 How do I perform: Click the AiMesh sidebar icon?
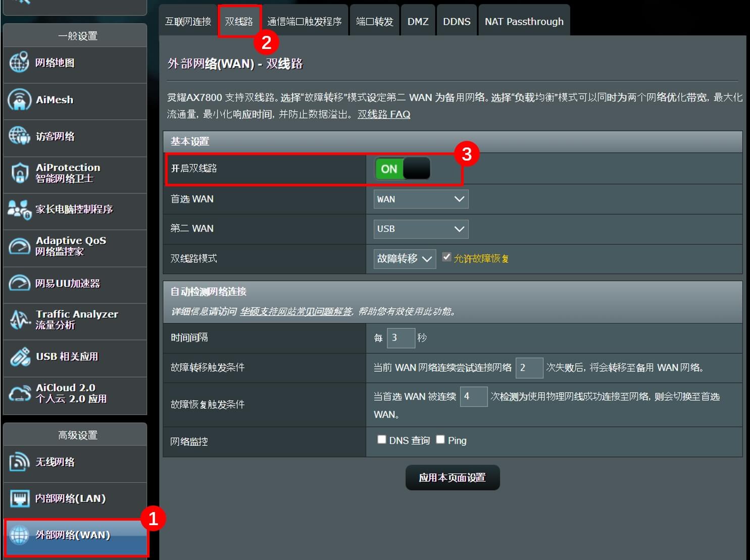[19, 99]
